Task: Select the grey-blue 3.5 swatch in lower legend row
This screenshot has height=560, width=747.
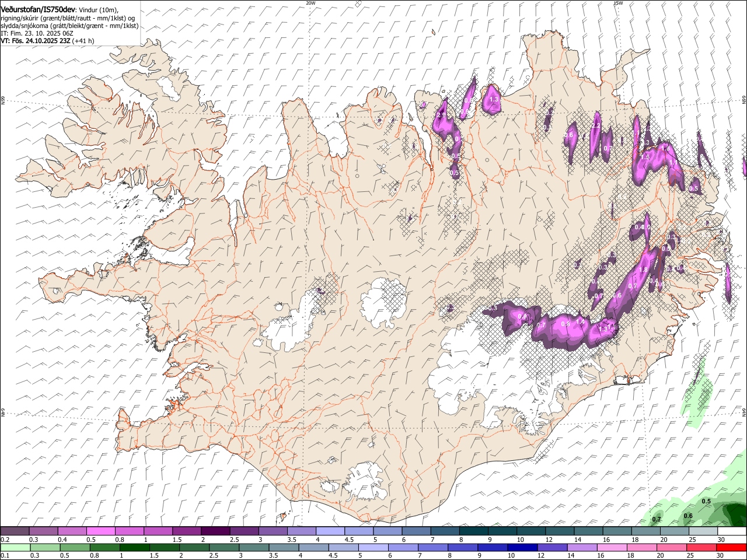Action: tap(284, 547)
